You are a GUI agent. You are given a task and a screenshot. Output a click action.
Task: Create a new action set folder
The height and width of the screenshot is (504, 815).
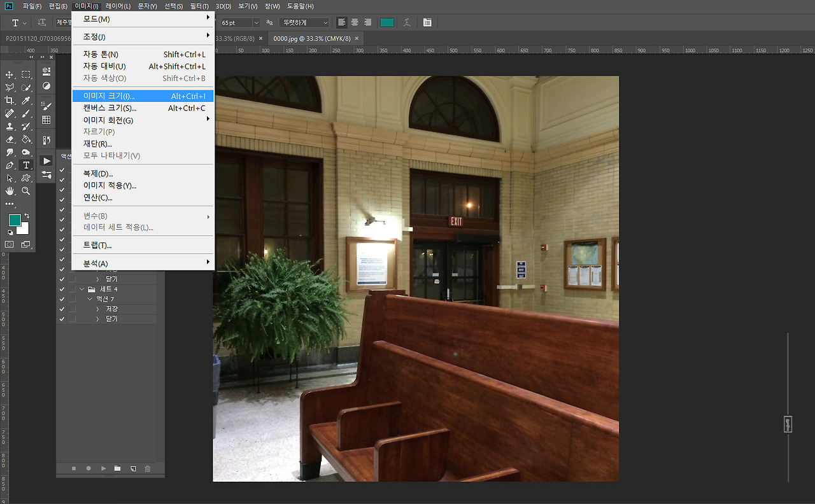117,468
